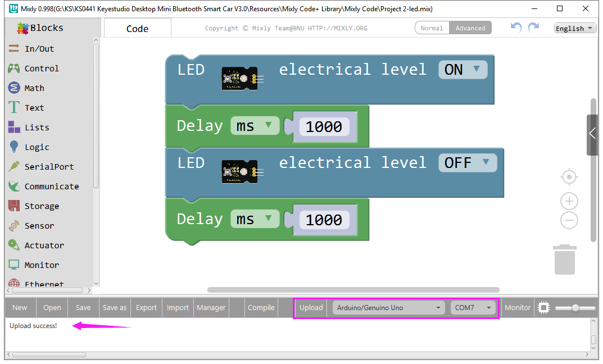Click the 1000 value in first Delay block

[324, 126]
